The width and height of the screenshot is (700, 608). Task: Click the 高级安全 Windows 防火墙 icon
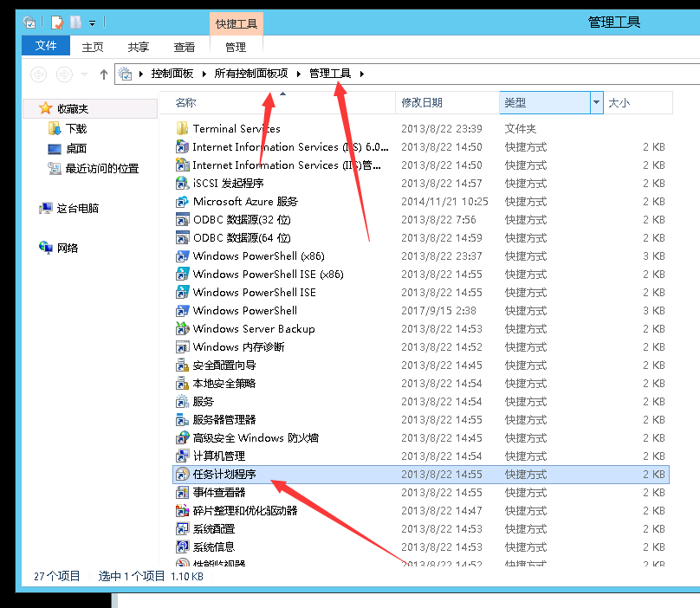pos(182,438)
